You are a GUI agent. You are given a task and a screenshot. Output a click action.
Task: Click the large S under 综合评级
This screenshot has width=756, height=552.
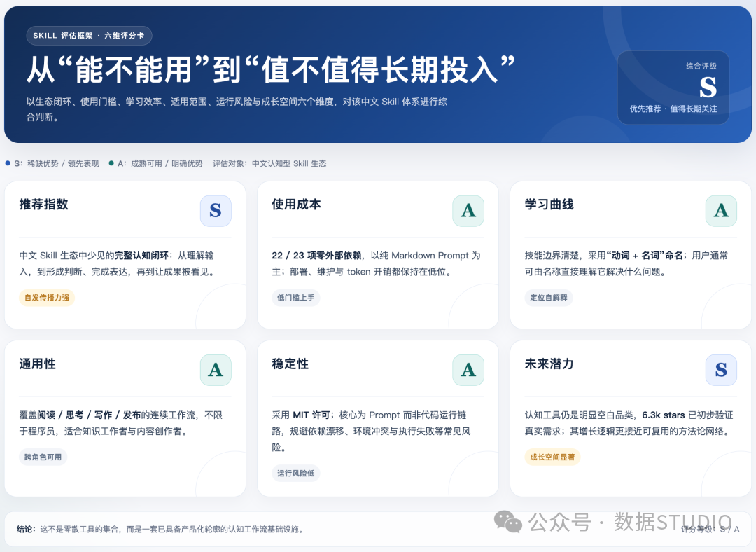pos(708,88)
